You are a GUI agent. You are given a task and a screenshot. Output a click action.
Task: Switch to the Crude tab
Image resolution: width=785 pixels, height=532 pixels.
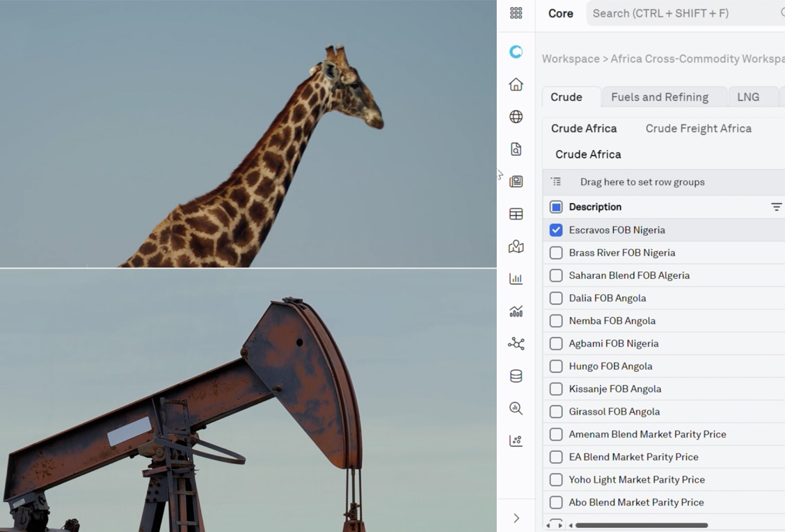click(572, 97)
